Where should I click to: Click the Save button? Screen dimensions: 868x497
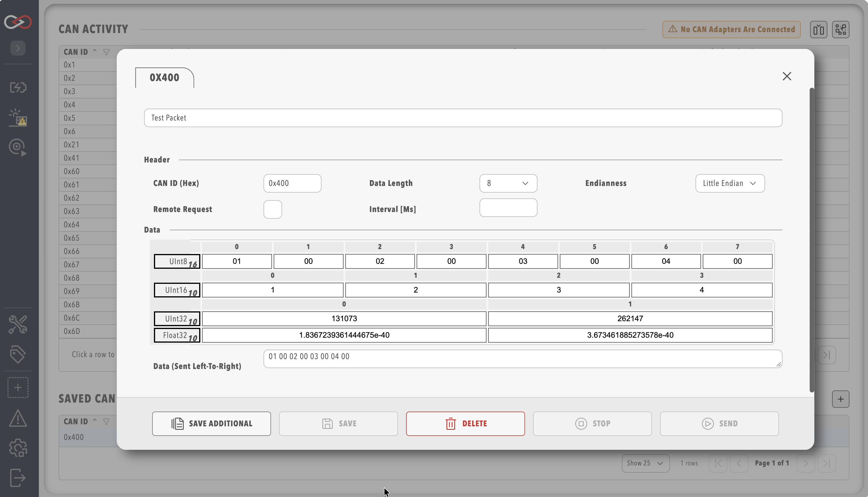pos(339,424)
